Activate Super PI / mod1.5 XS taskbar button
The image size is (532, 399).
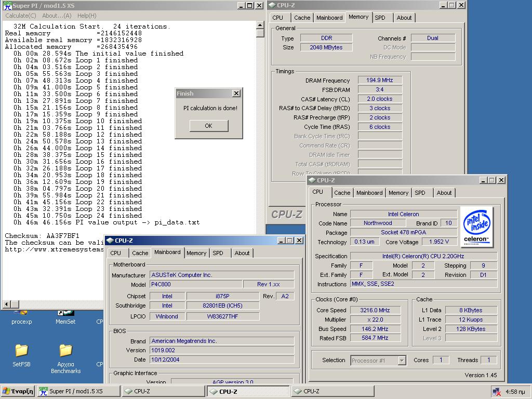coord(78,391)
